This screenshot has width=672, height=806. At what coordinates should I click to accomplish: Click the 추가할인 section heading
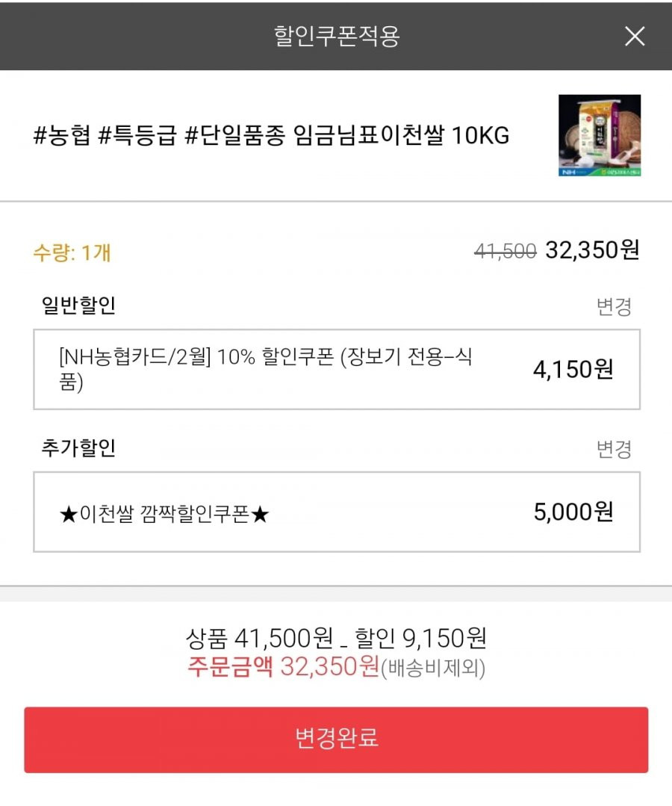(x=78, y=447)
